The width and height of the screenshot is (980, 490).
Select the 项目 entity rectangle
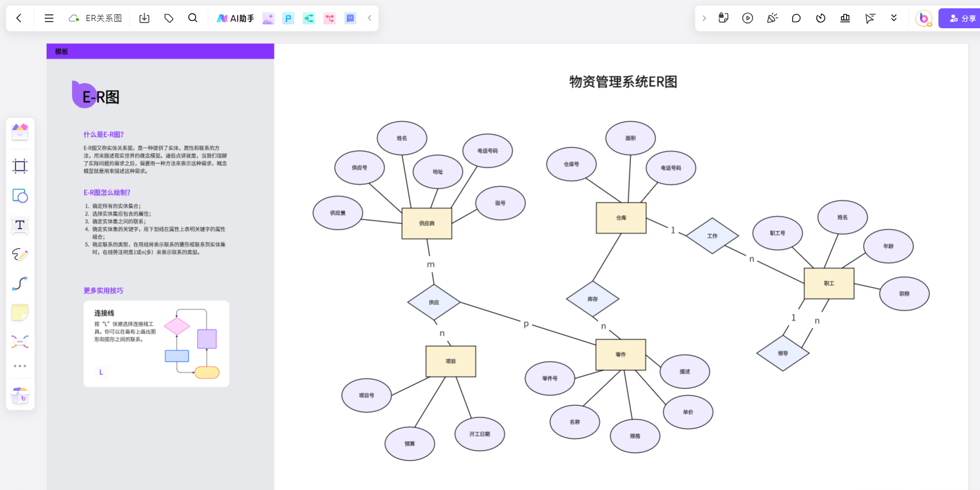coord(451,362)
